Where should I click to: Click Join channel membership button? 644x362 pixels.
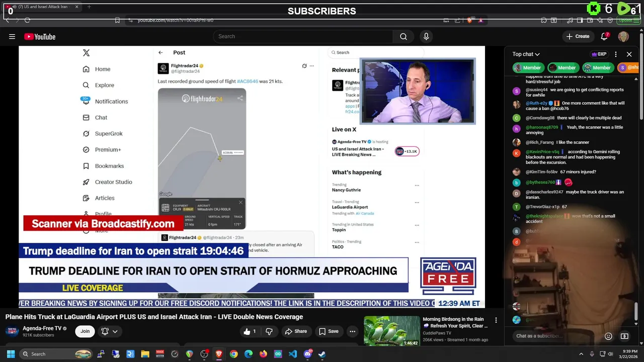(85, 331)
